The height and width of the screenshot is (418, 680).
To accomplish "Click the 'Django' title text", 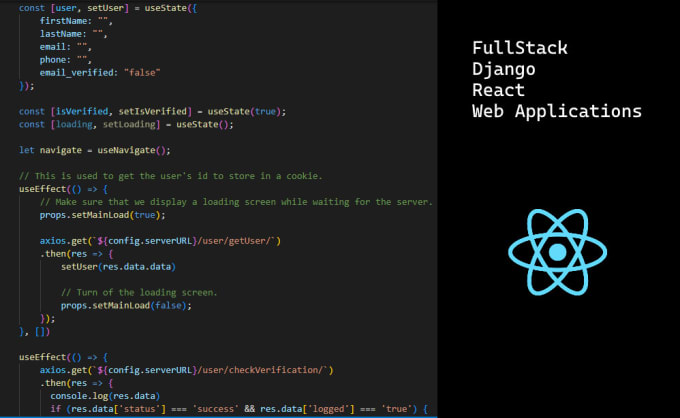I will 503,69.
